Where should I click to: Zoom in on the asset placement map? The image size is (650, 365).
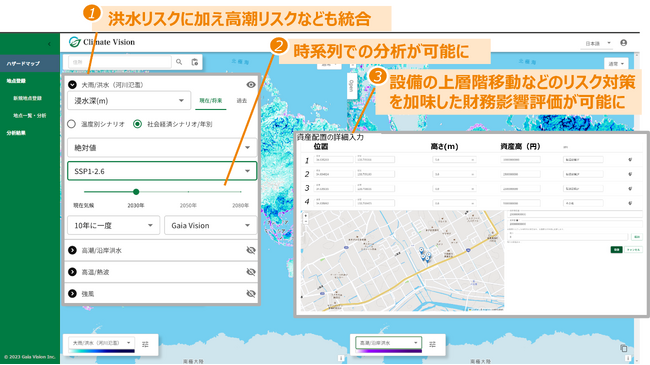(306, 216)
